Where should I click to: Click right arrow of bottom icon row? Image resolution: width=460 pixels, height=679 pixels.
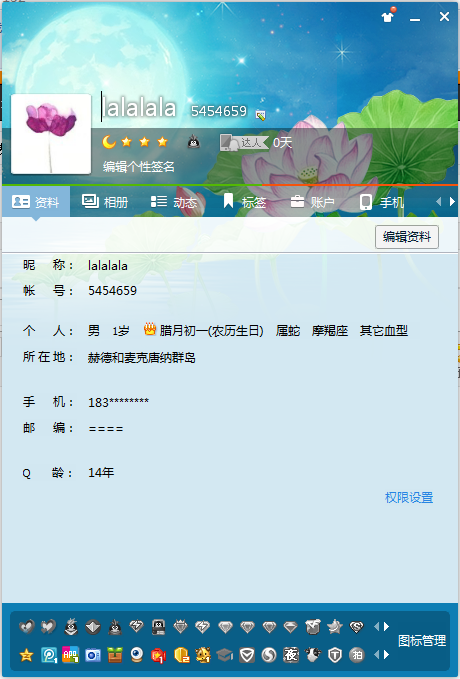pyautogui.click(x=387, y=655)
